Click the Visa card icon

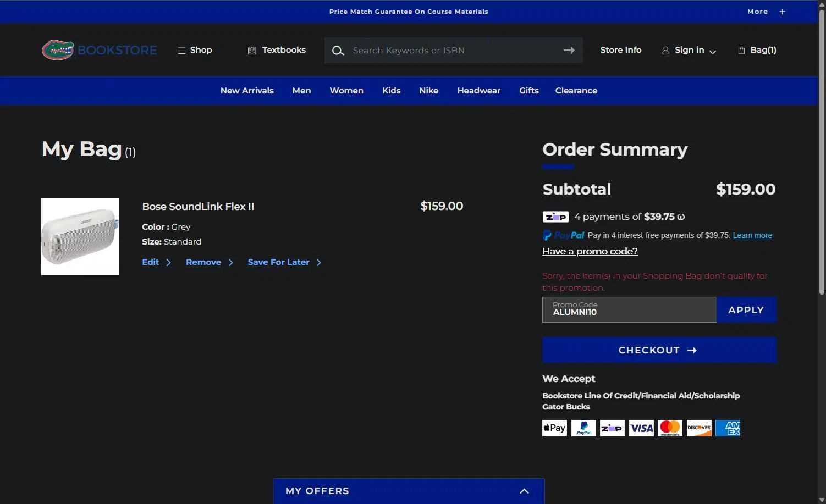pos(641,428)
